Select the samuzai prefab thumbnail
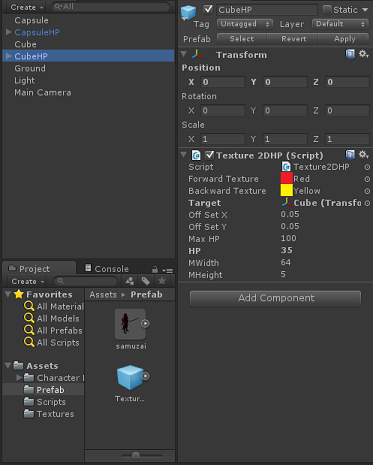Screen dimensions: 373x465 tap(131, 324)
